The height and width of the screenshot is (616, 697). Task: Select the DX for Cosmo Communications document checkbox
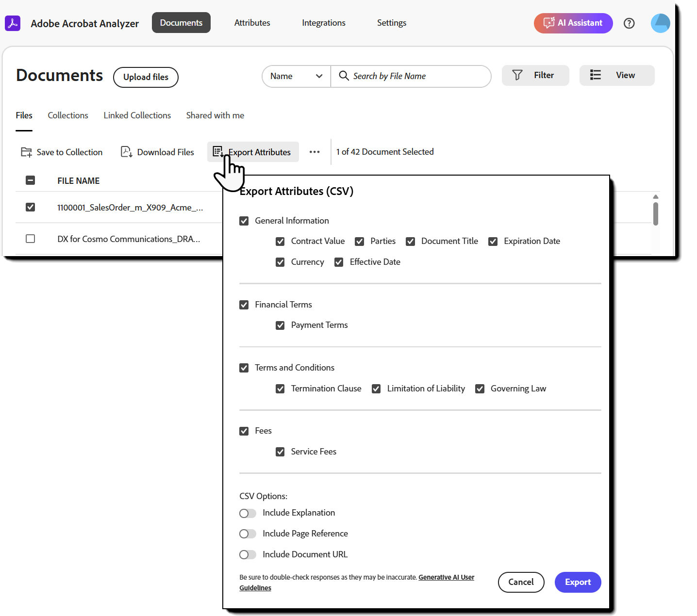(31, 238)
